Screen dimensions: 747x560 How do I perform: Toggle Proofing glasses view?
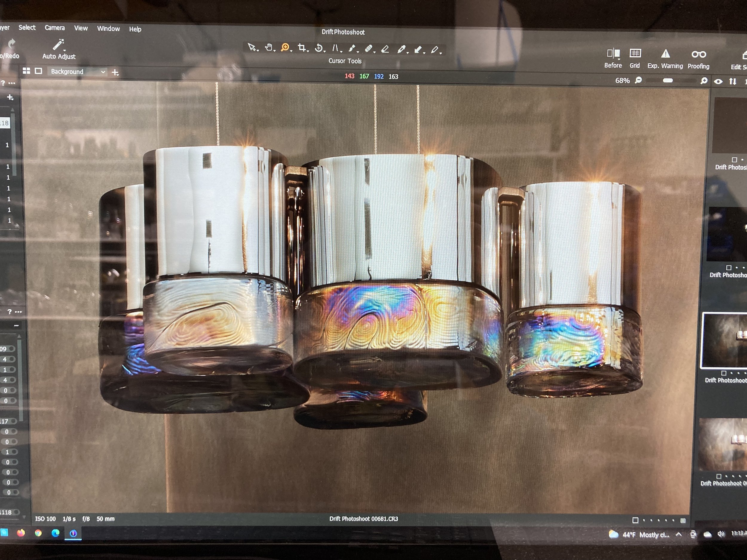click(x=698, y=60)
